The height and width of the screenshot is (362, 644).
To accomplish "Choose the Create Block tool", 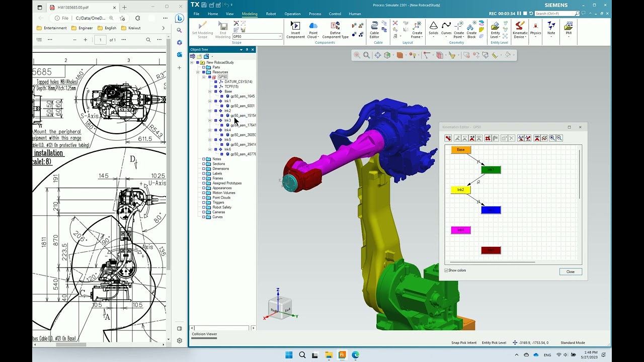I will point(471,30).
